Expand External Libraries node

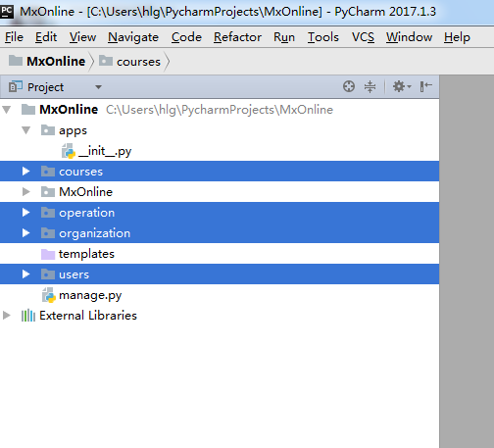[6, 316]
